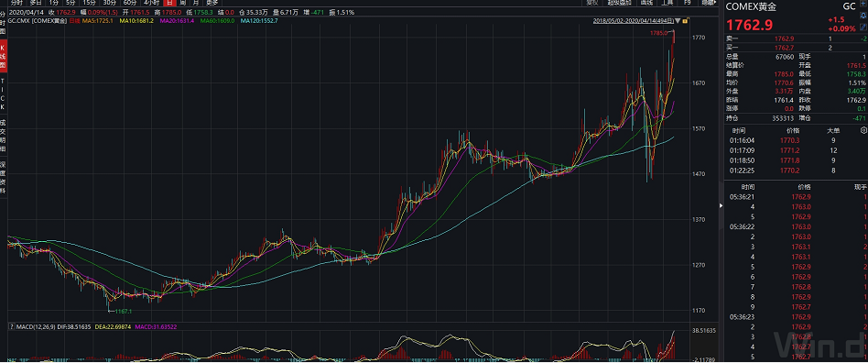This screenshot has height=363, width=868.
Task: Click the 05:36:21 tick row
Action: [x=796, y=197]
